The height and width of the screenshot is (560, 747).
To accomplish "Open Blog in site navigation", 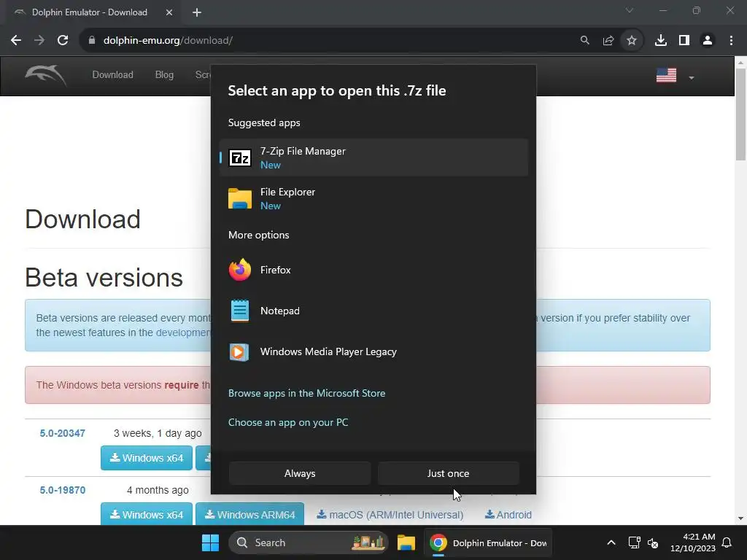I will point(164,75).
